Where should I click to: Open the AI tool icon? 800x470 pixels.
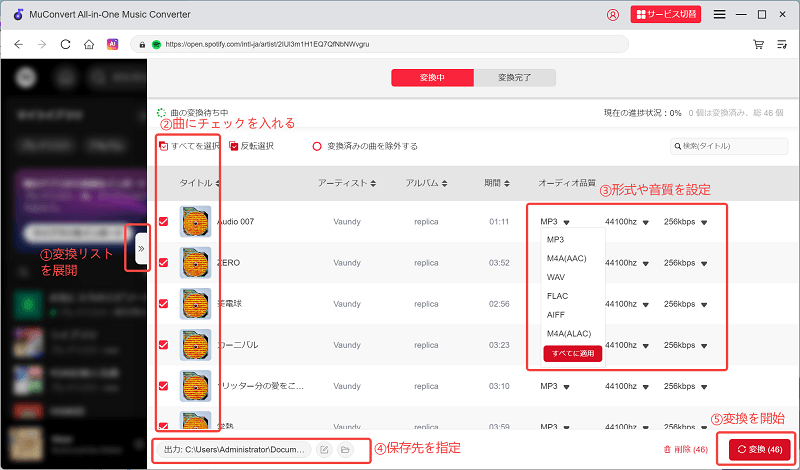click(112, 44)
